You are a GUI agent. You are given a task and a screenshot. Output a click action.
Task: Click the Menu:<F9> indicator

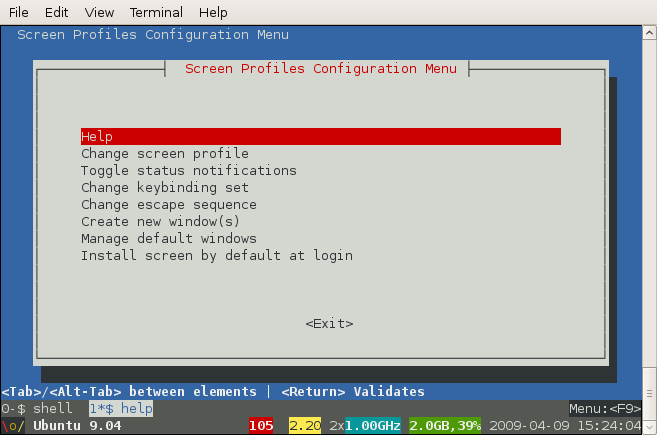click(605, 408)
